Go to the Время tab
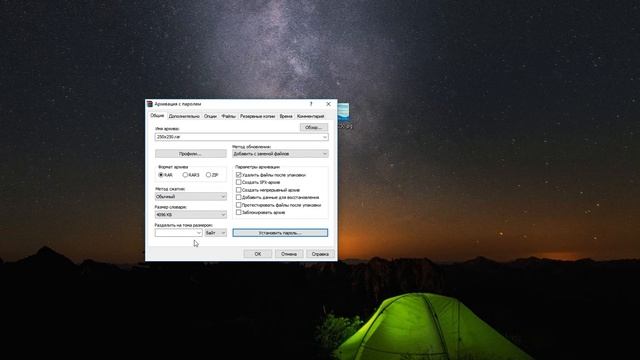 (x=286, y=116)
